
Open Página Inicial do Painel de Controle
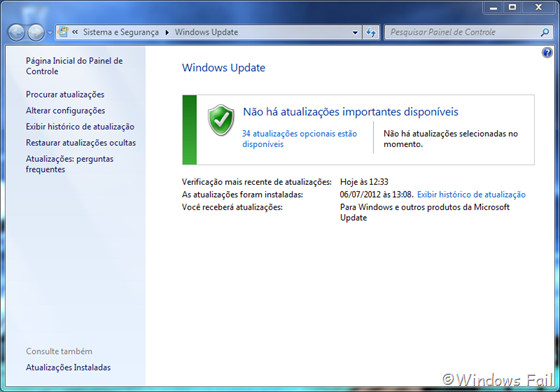click(74, 66)
